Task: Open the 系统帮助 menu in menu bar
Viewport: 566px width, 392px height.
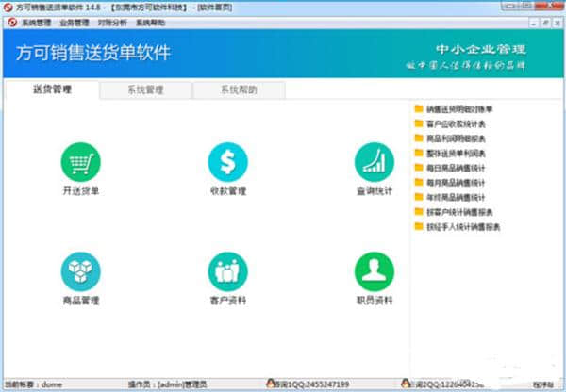Action: coord(149,21)
